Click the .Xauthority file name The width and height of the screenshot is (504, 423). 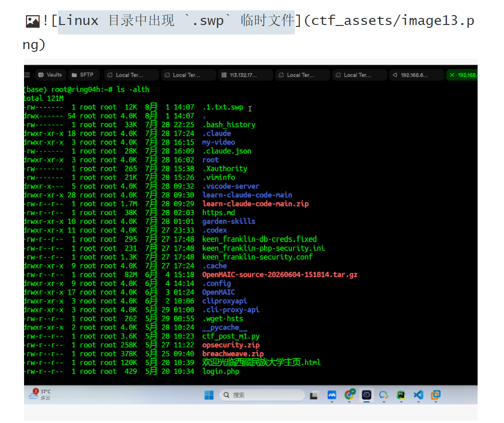225,169
